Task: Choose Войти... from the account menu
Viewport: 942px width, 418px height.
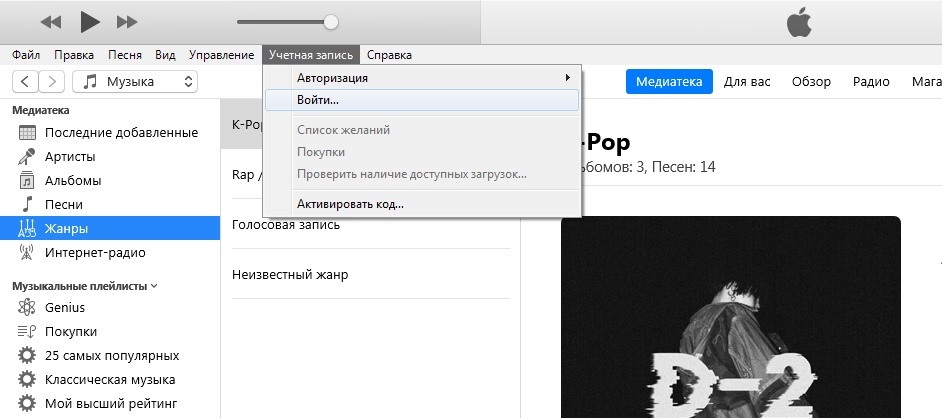Action: 422,100
